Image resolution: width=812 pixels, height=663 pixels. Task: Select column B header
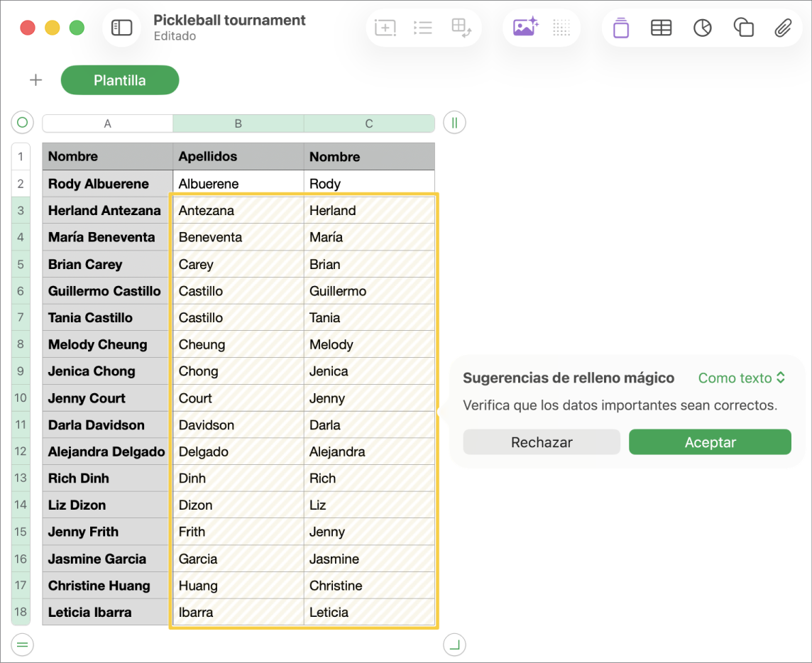(238, 124)
